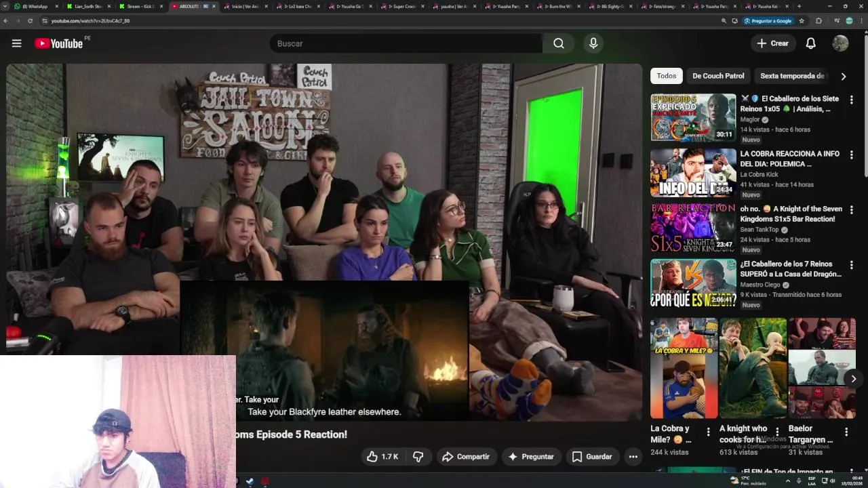Open options for Bar Reaction video
868x488 pixels.
(x=851, y=210)
